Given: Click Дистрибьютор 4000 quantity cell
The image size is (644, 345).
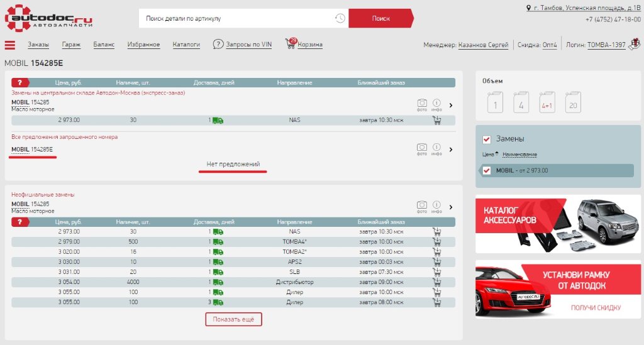Looking at the screenshot, I should (133, 282).
